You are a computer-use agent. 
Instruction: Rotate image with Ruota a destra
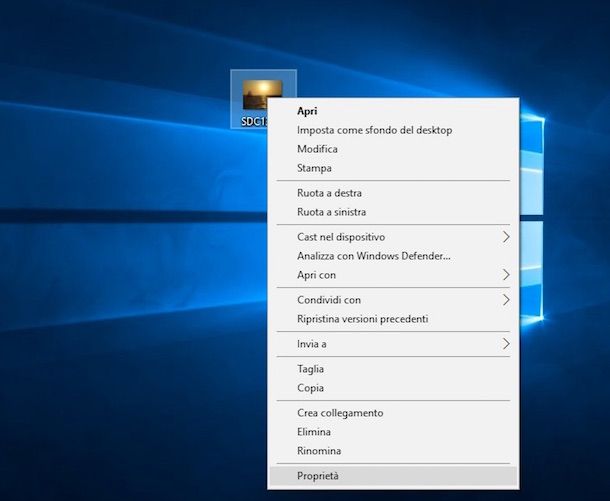329,193
